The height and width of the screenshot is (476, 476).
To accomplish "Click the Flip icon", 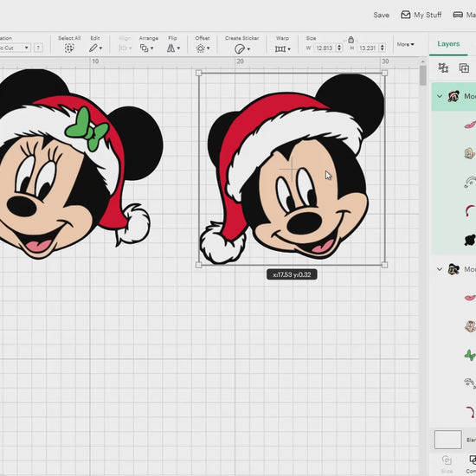I will (170, 48).
